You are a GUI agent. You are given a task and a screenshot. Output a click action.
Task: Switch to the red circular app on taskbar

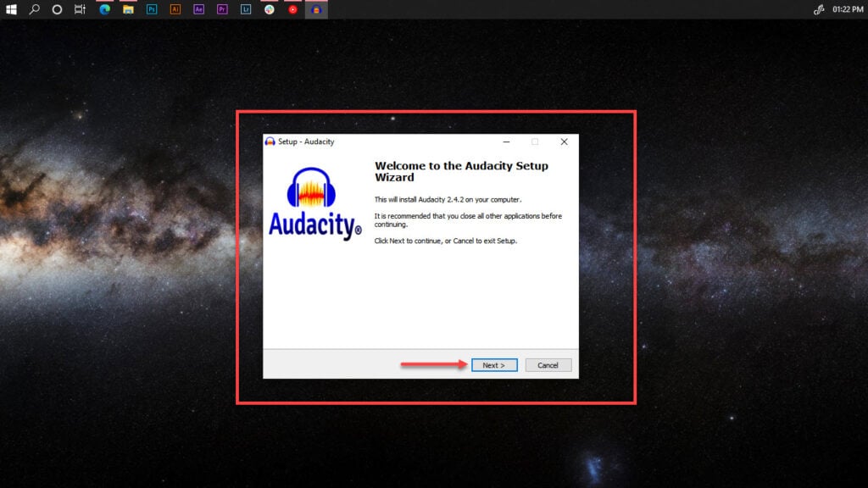tap(292, 9)
